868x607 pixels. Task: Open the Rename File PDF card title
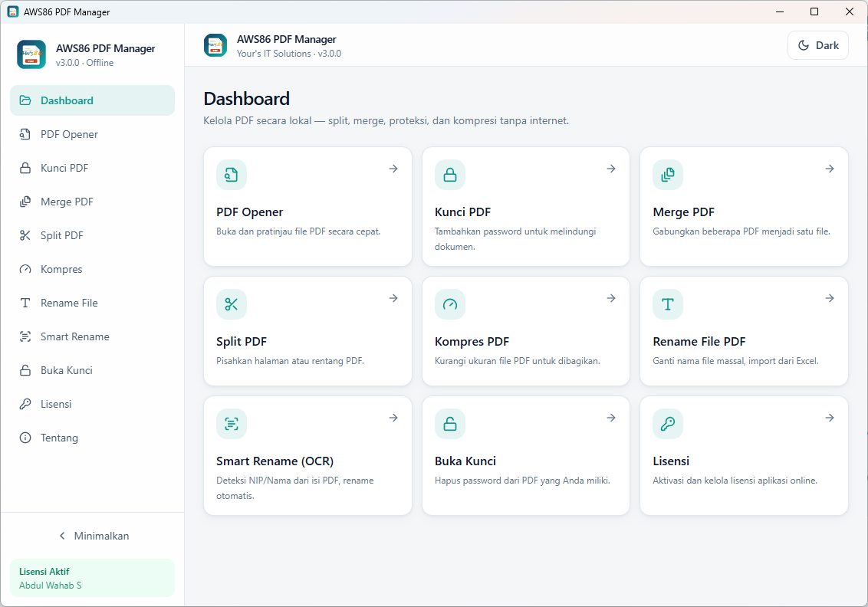[699, 341]
